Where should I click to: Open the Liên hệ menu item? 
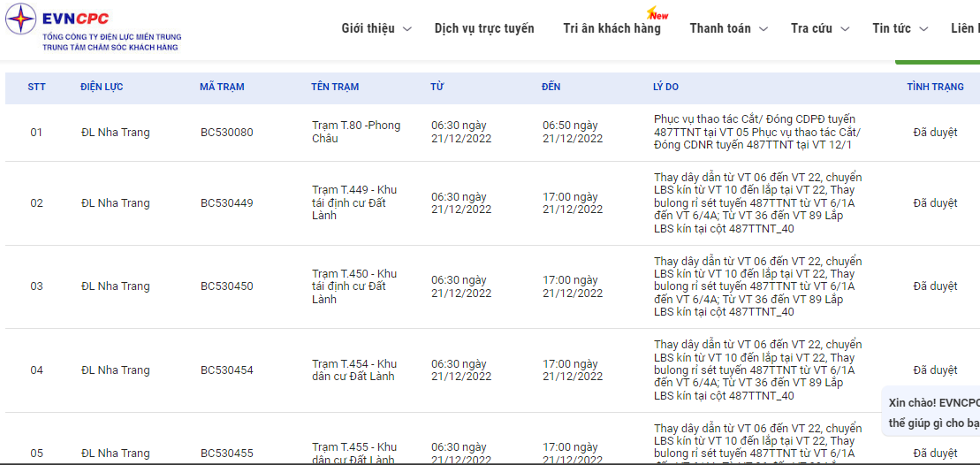[x=965, y=28]
